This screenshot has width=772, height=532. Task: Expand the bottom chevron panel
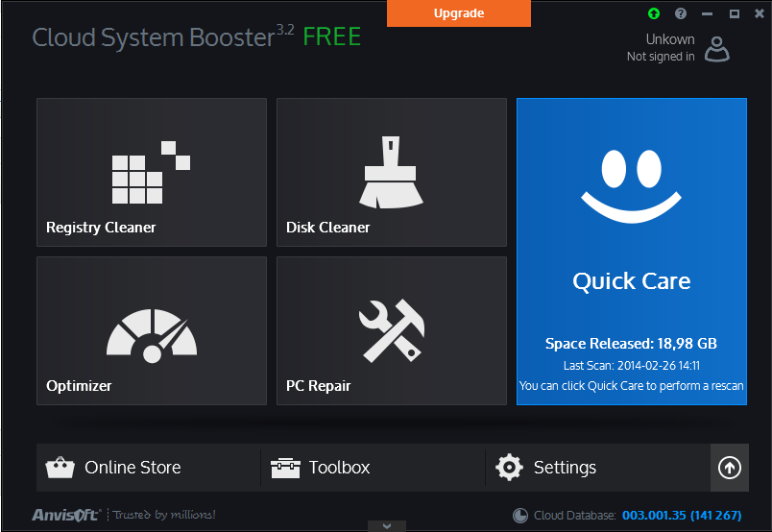[387, 526]
